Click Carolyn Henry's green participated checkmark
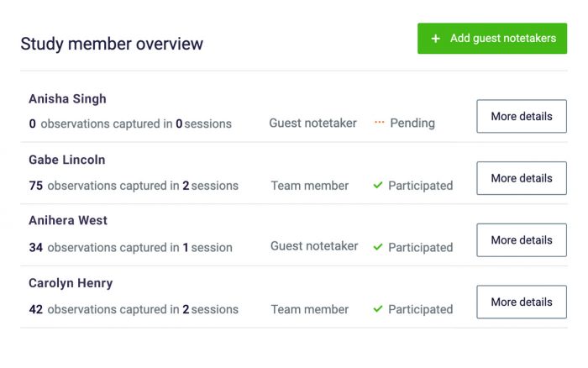Screen dimensions: 588x368 point(378,309)
